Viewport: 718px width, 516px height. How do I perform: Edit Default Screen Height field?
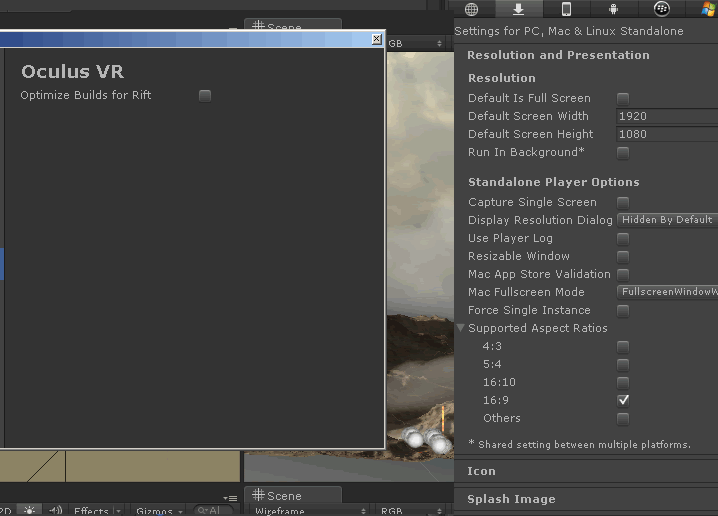[667, 134]
